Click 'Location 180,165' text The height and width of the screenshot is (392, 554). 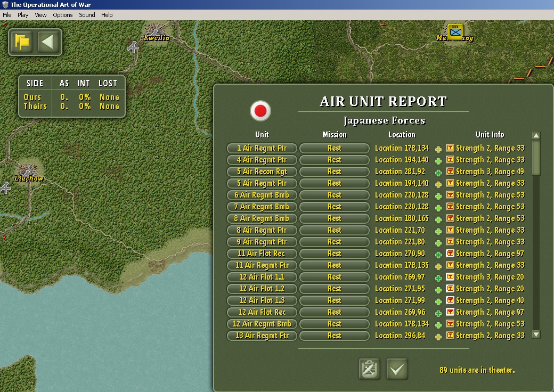(x=402, y=218)
